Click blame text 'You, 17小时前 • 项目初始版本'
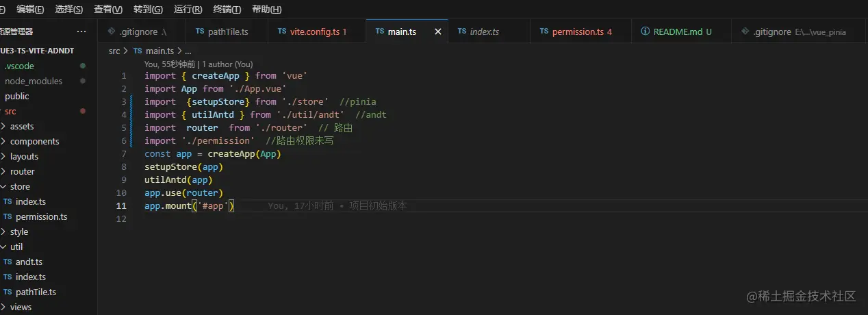The width and height of the screenshot is (868, 315). (x=337, y=205)
